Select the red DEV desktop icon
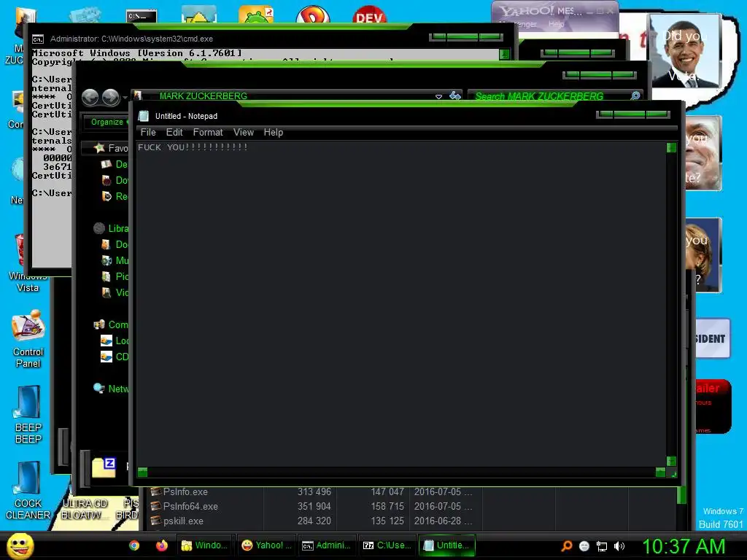 (369, 15)
